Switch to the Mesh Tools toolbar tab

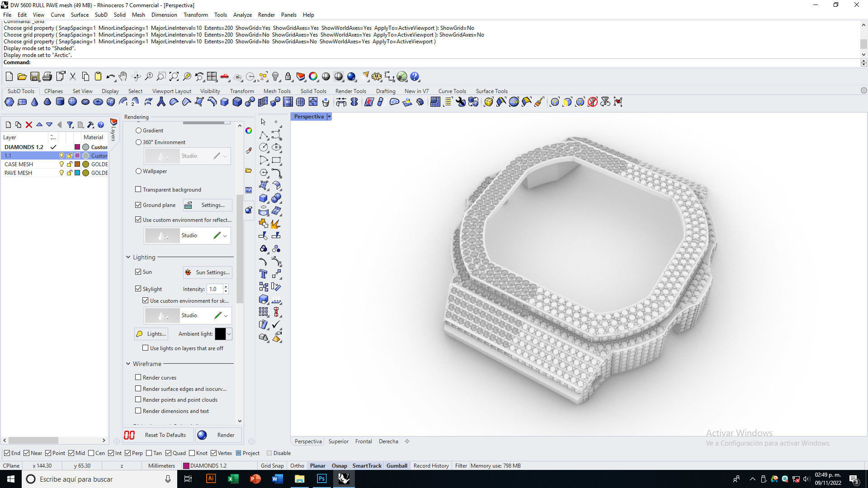click(277, 91)
